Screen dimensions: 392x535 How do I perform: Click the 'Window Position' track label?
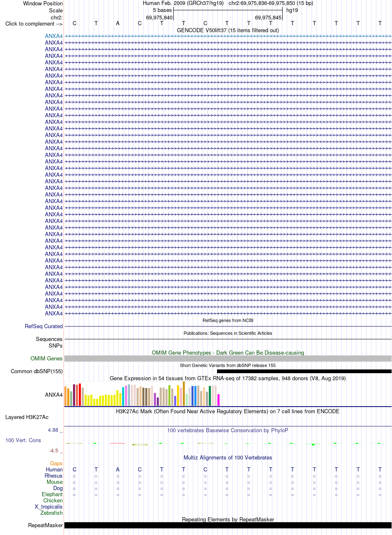[43, 3]
